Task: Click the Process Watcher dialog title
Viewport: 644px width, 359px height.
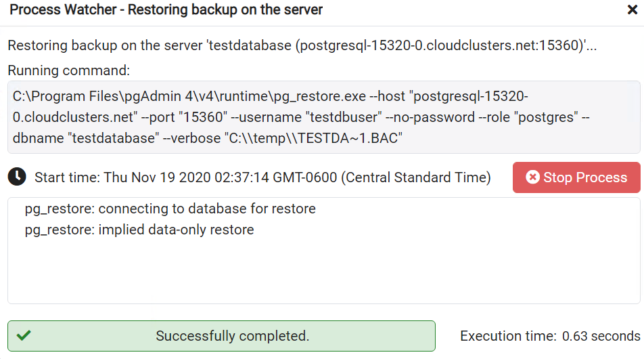Action: 166,10
